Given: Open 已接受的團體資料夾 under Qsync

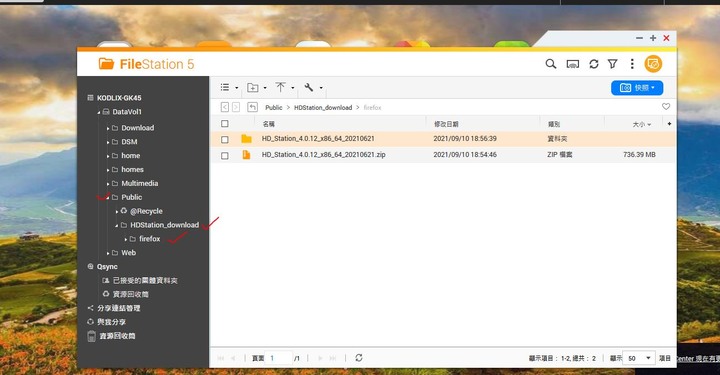Looking at the screenshot, I should 145,280.
